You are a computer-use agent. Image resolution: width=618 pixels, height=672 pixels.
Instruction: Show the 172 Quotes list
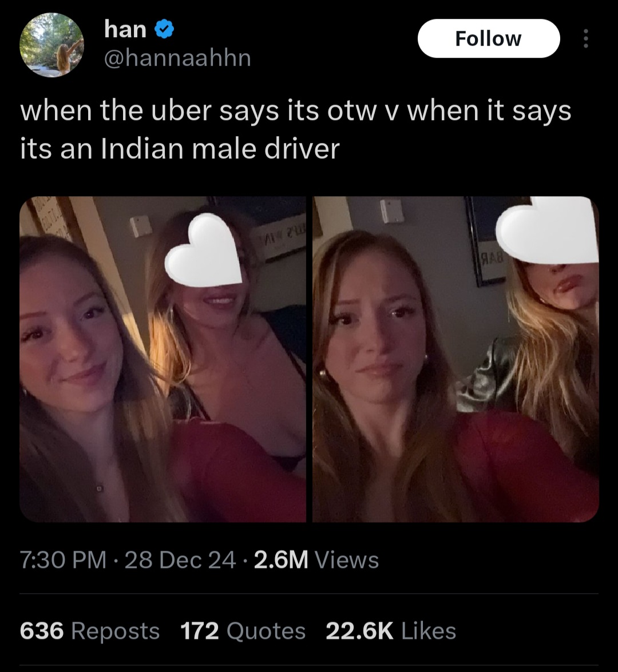[243, 631]
